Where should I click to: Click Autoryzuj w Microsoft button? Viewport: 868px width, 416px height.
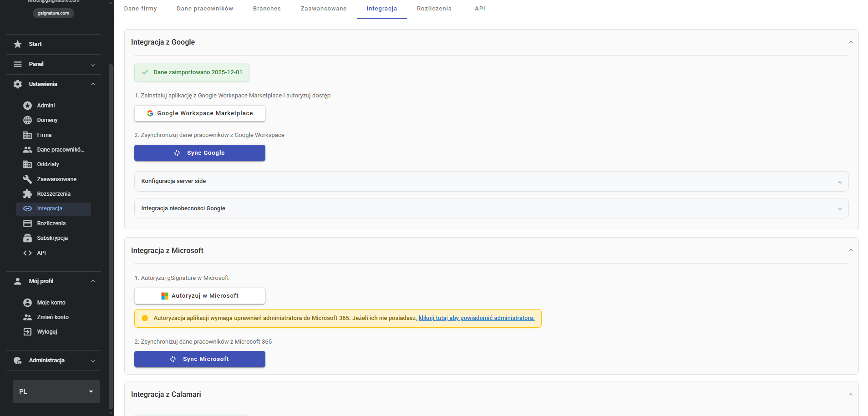click(200, 296)
